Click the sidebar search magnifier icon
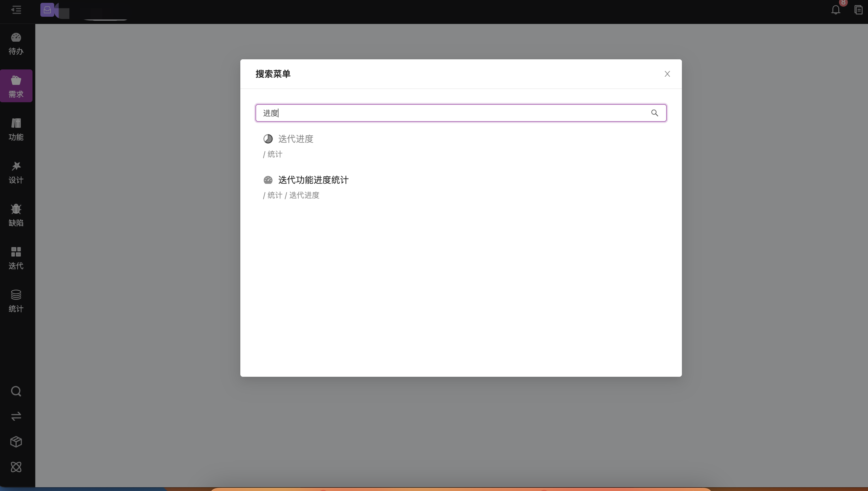This screenshot has height=491, width=868. (16, 391)
